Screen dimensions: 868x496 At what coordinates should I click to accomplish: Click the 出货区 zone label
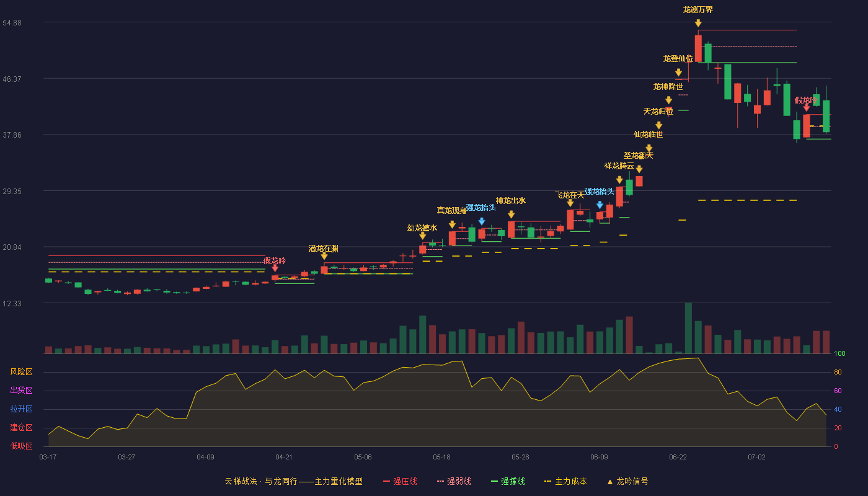[x=21, y=391]
